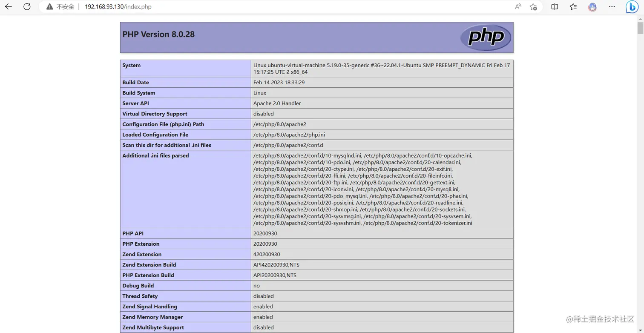
Task: Click the PHP Version 8.0.28 heading
Action: pos(158,34)
